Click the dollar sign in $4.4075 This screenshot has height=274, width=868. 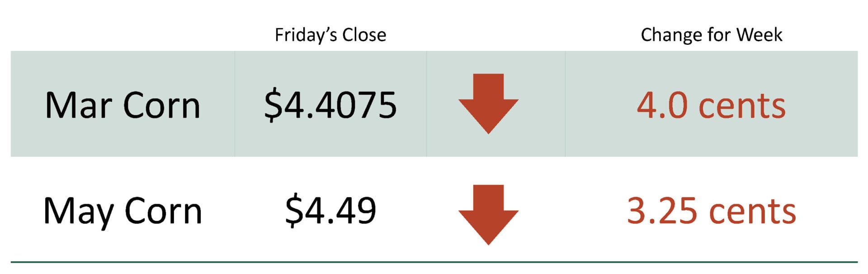pyautogui.click(x=273, y=106)
